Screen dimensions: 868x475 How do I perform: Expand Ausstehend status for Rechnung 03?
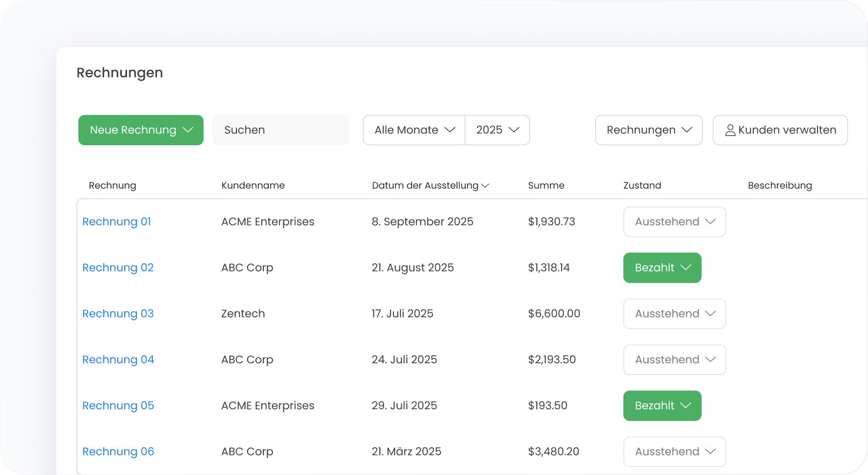[675, 313]
